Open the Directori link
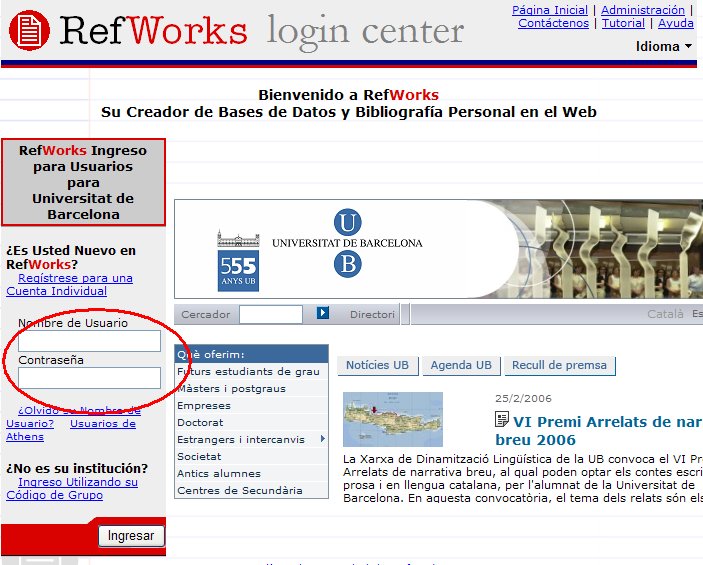The image size is (703, 565). coord(372,314)
